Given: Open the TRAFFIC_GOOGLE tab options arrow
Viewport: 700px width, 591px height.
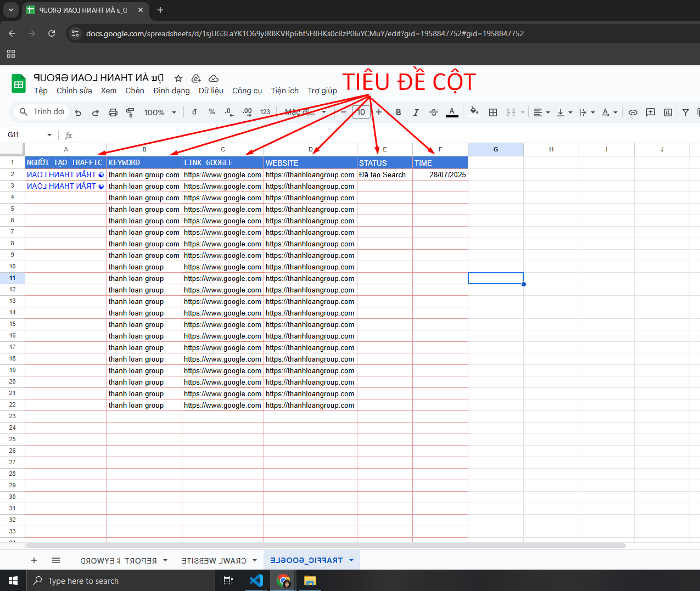Looking at the screenshot, I should pos(351,560).
